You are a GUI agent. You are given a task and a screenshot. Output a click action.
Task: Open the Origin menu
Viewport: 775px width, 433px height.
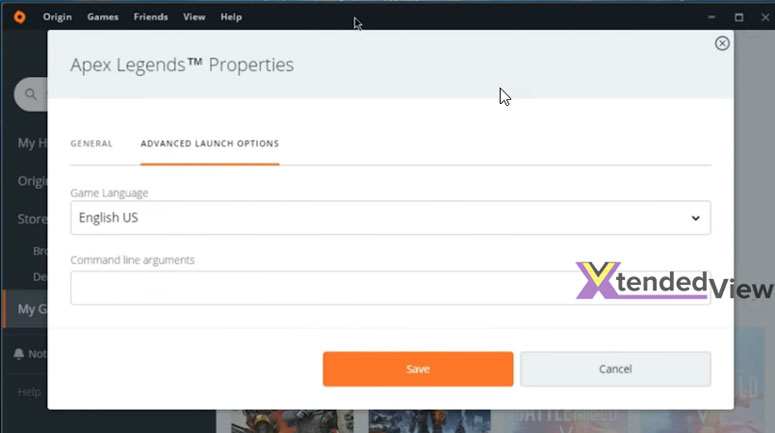(x=57, y=17)
